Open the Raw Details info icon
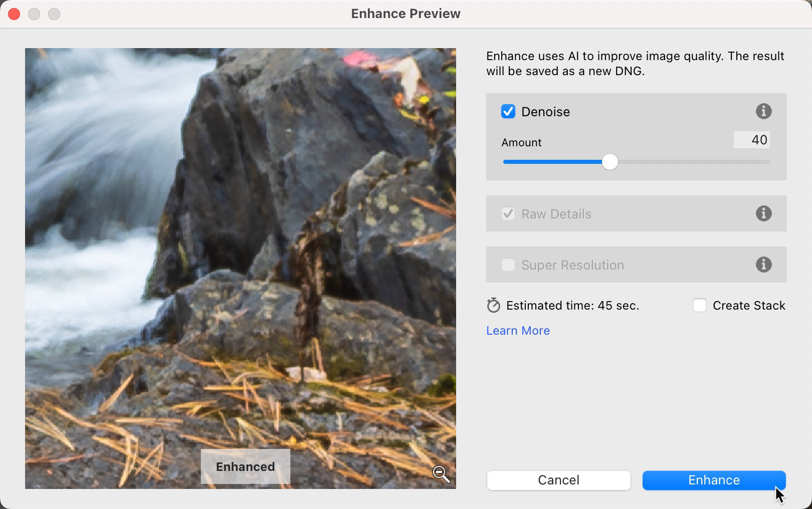812x509 pixels. point(763,213)
